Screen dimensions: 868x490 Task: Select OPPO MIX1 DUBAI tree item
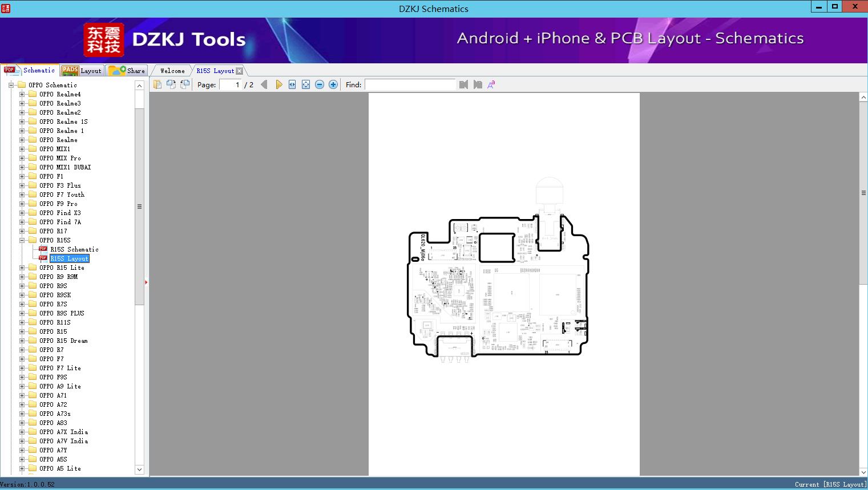click(x=65, y=167)
